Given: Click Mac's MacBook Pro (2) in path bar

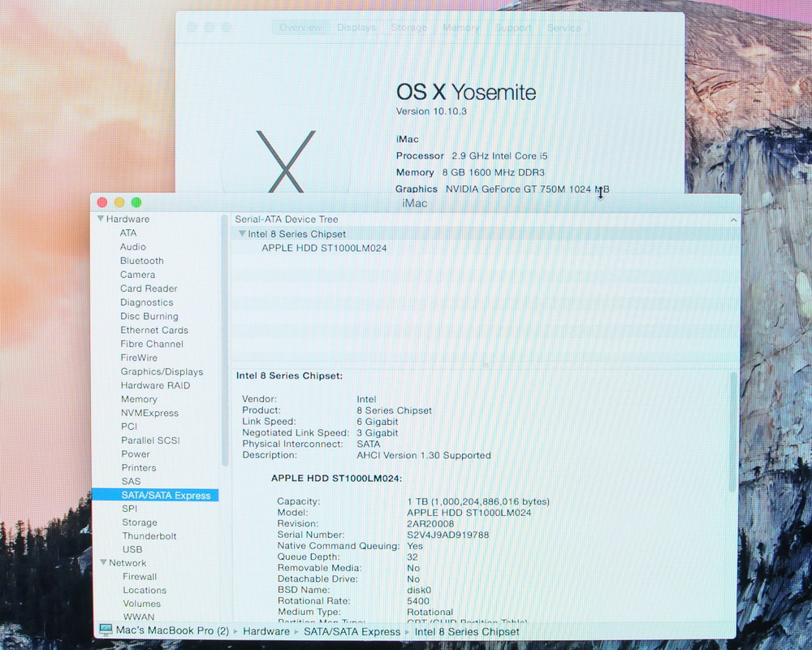Looking at the screenshot, I should pos(172,630).
